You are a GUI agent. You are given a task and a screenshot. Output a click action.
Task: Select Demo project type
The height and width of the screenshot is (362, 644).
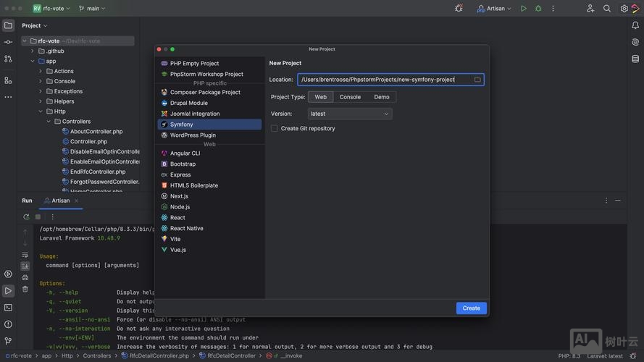(382, 97)
